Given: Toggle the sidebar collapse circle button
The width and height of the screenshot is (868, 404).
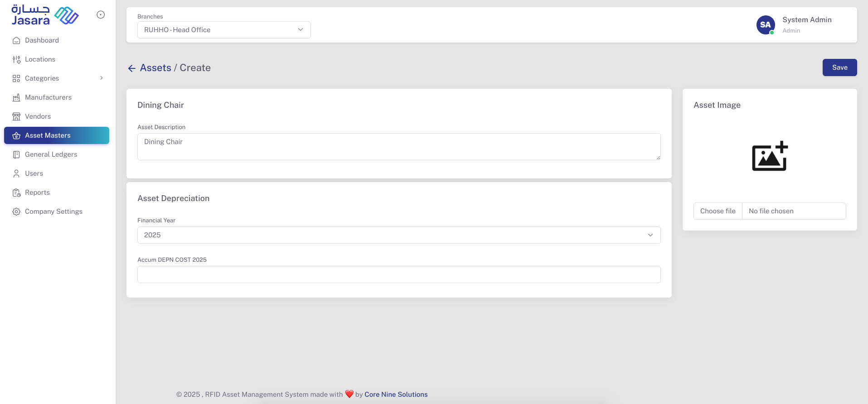Looking at the screenshot, I should tap(101, 15).
